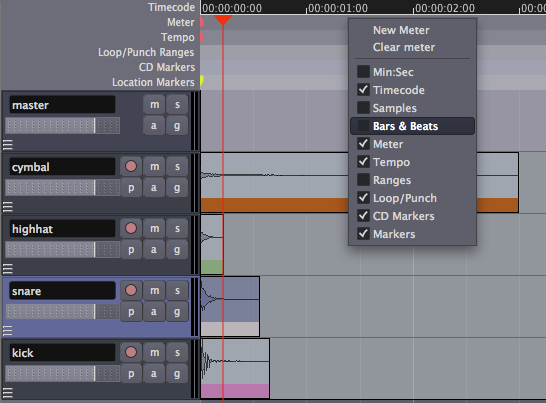Adjust the kick gain fader
The height and width of the screenshot is (403, 546).
[63, 373]
